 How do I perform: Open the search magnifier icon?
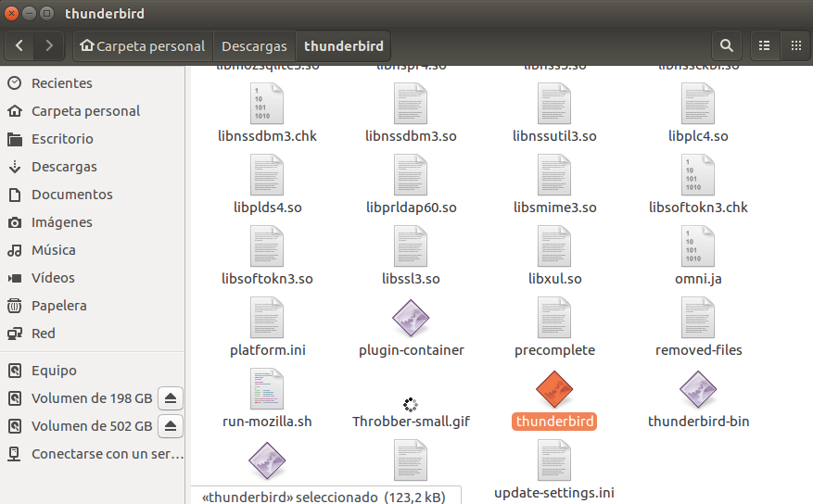point(727,45)
